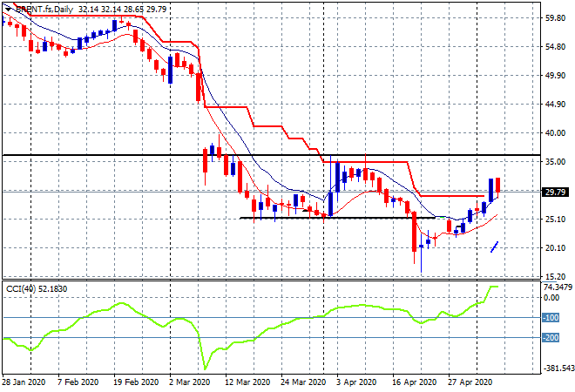This screenshot has height=392, width=575.
Task: Click the 27 Apr 2020 date label
Action: point(470,382)
